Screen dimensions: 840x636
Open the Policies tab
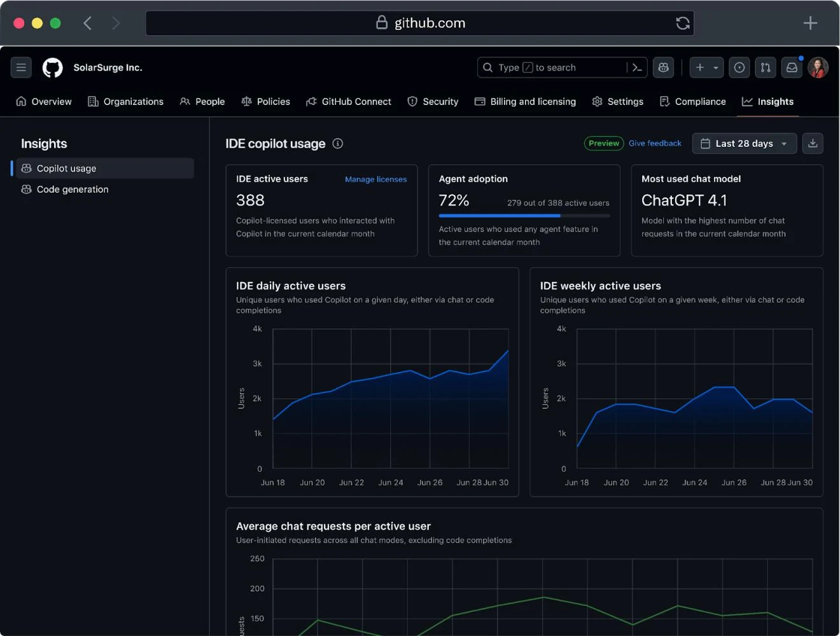pyautogui.click(x=265, y=102)
